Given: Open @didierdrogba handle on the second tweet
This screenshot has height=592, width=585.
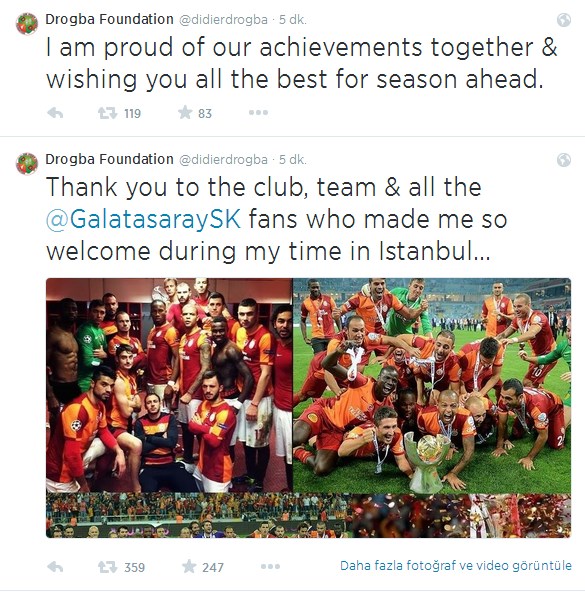Looking at the screenshot, I should tap(223, 160).
